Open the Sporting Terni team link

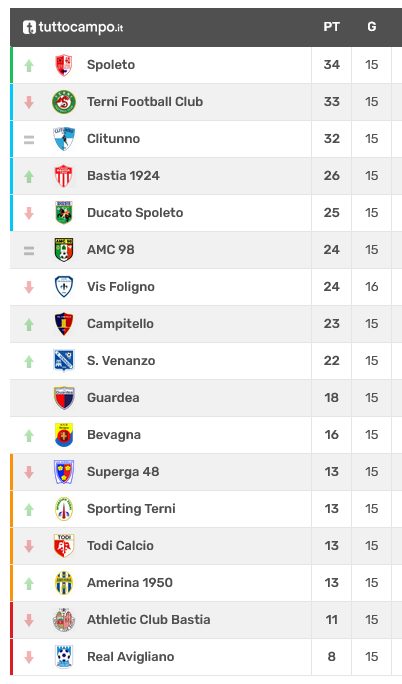(131, 509)
